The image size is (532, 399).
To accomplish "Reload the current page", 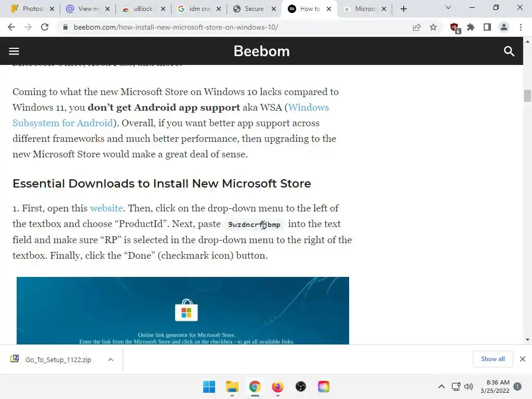I will 45,27.
